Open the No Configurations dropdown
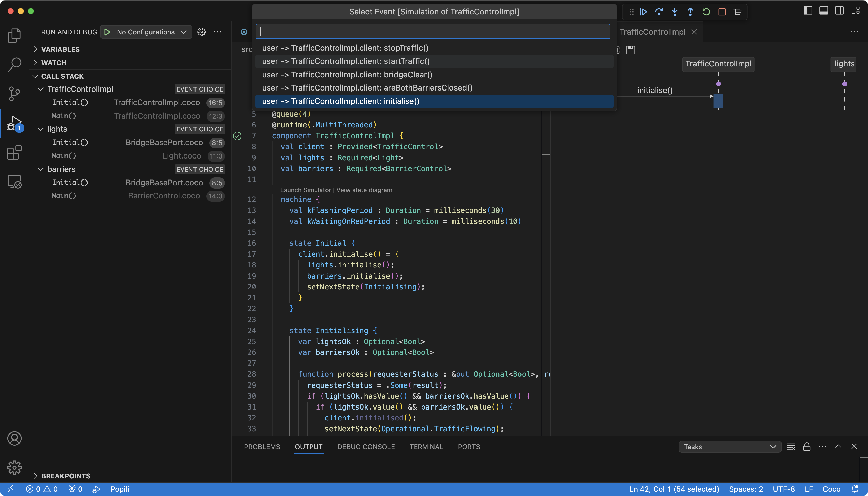868x496 pixels. [x=152, y=32]
